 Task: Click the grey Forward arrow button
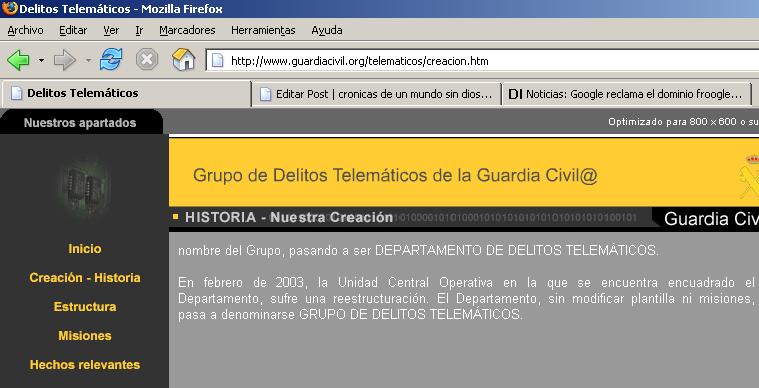pos(64,60)
